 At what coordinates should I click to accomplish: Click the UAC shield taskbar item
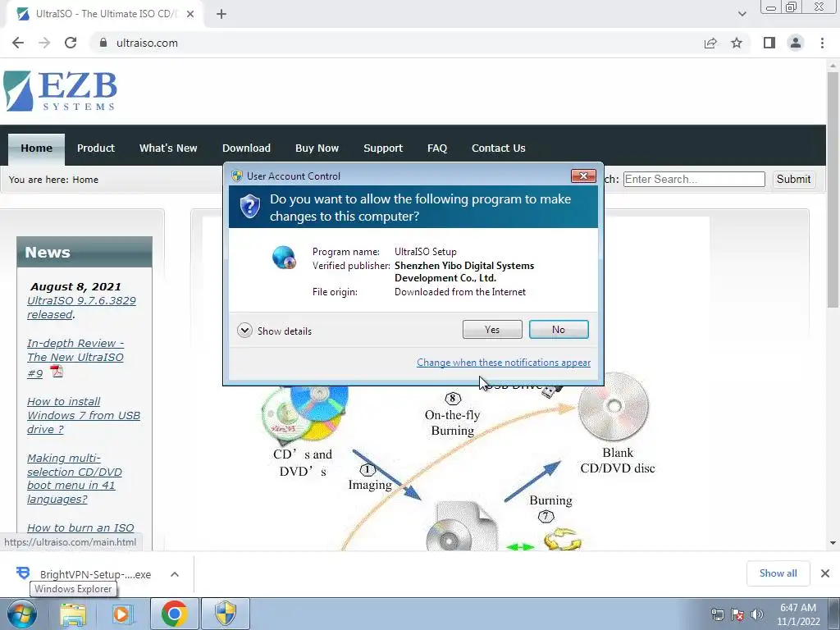(226, 614)
